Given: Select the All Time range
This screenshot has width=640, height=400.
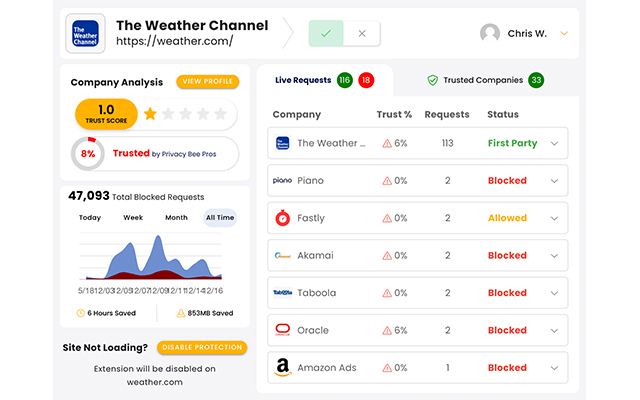Looking at the screenshot, I should [220, 218].
